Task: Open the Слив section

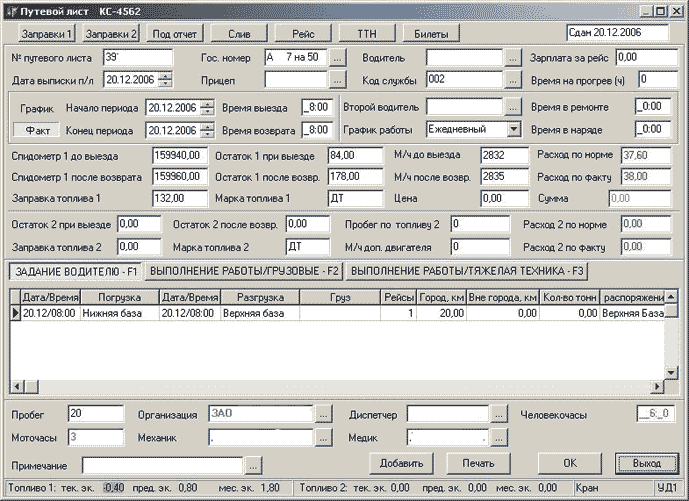Action: [x=239, y=33]
